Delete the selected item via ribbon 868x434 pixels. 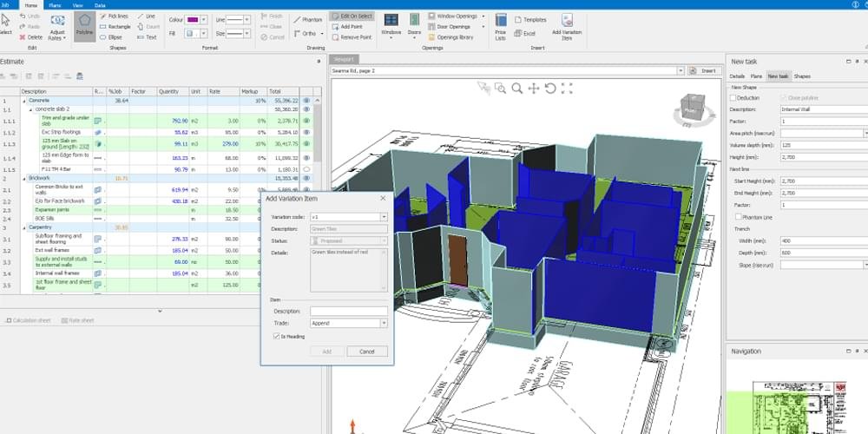[30, 37]
